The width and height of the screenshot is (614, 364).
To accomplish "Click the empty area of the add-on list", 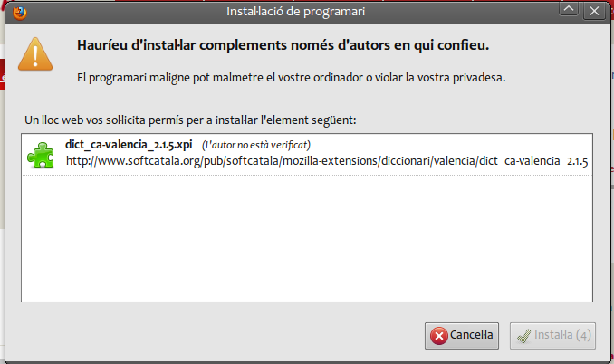I will tap(307, 239).
